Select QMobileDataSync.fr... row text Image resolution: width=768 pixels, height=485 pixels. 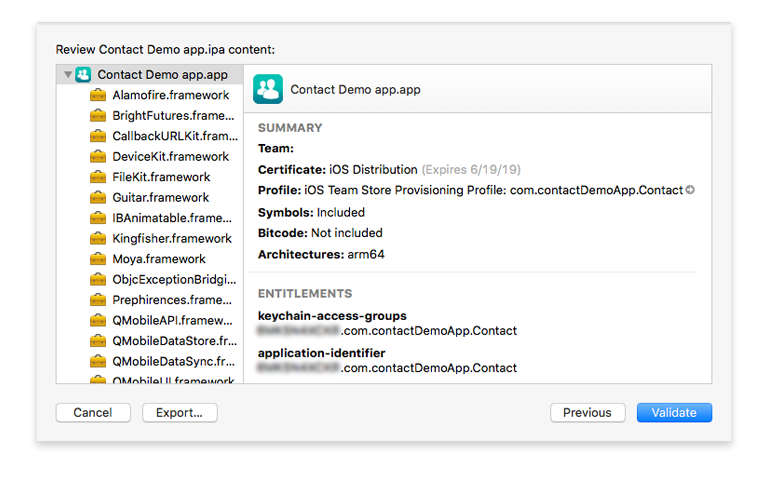173,362
